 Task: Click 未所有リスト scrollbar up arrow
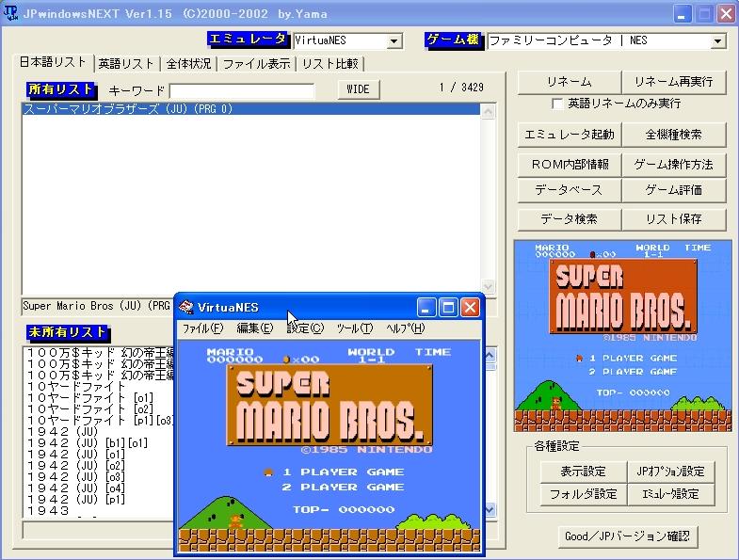point(490,355)
